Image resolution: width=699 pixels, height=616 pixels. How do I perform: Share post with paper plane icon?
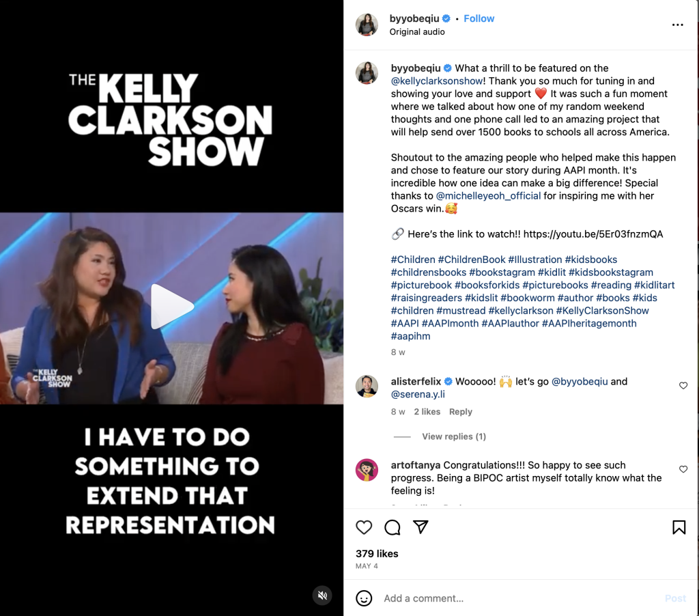pos(420,527)
